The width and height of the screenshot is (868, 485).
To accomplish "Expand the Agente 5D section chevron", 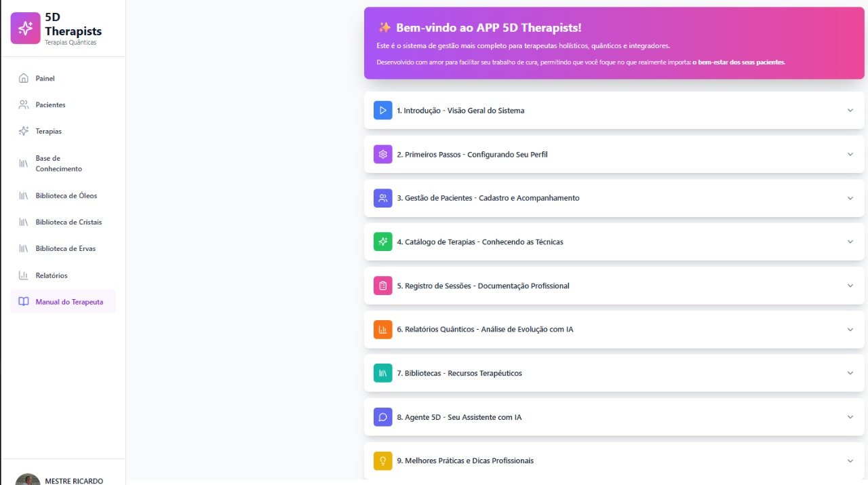I will click(x=850, y=417).
